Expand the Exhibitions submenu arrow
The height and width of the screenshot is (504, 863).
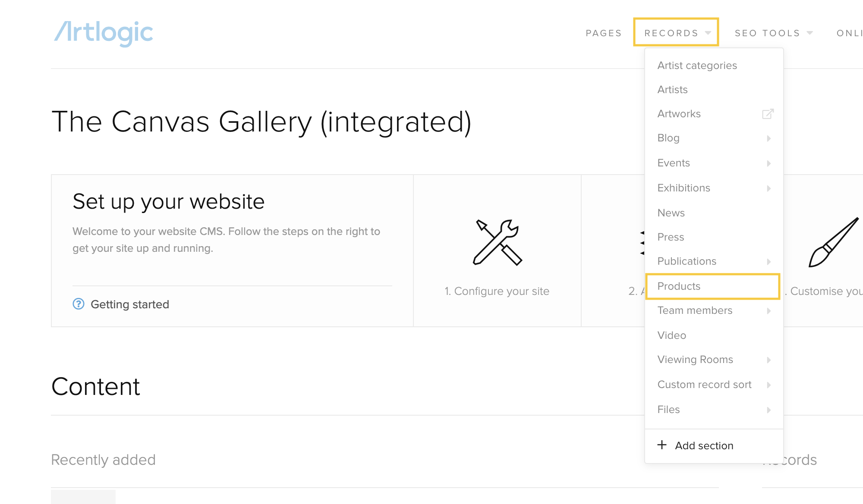(x=769, y=188)
